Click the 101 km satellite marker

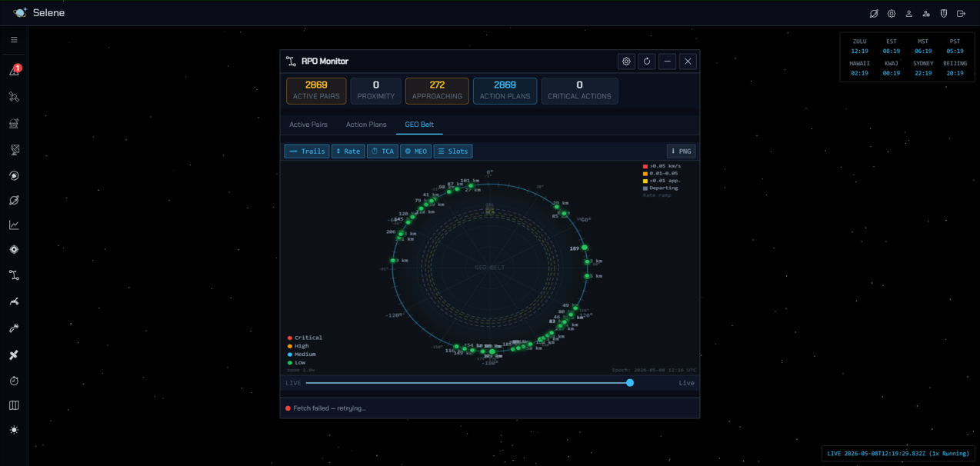pyautogui.click(x=471, y=186)
